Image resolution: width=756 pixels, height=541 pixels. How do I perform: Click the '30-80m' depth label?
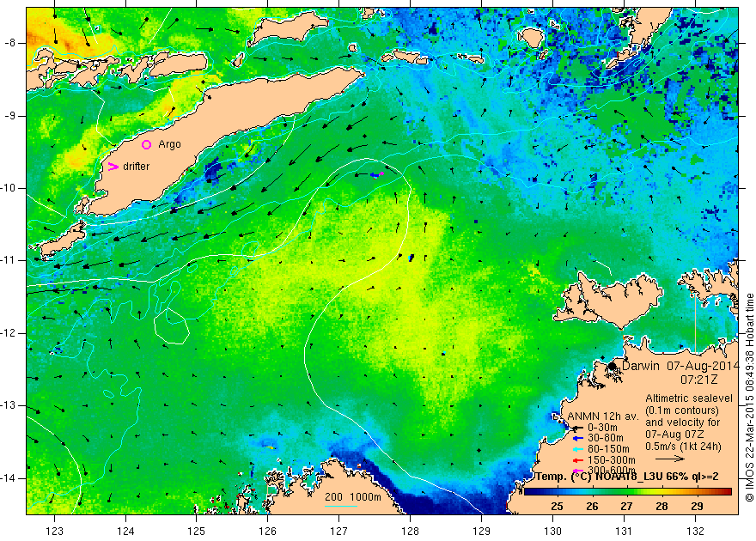pyautogui.click(x=605, y=438)
